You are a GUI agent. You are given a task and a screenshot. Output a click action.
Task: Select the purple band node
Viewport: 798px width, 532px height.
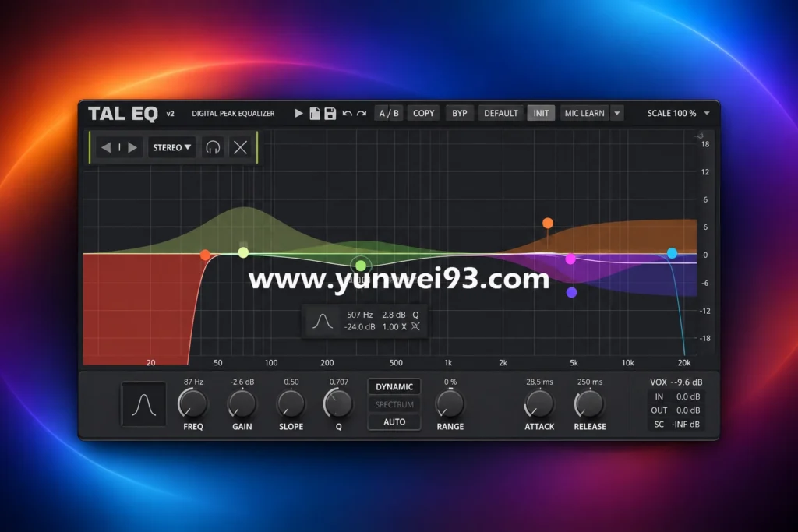point(571,292)
